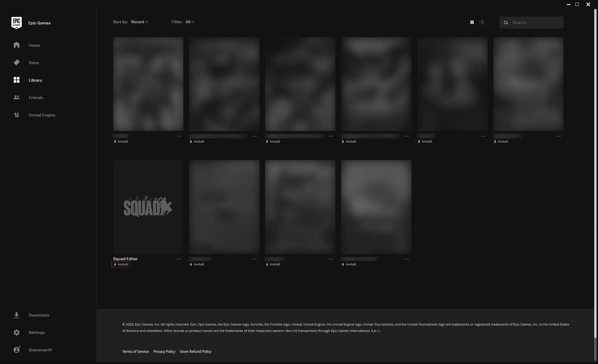The image size is (598, 364).
Task: Open Settings via the gear icon
Action: (17, 333)
